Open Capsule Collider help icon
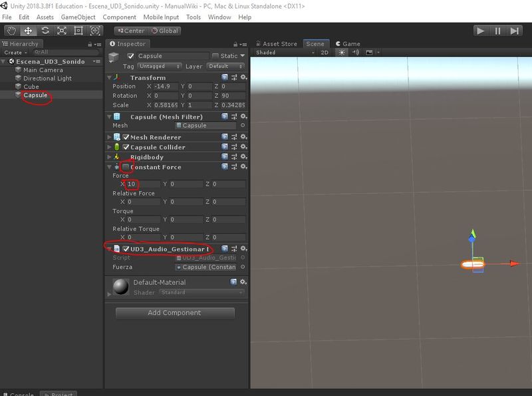532x396 pixels. point(224,146)
